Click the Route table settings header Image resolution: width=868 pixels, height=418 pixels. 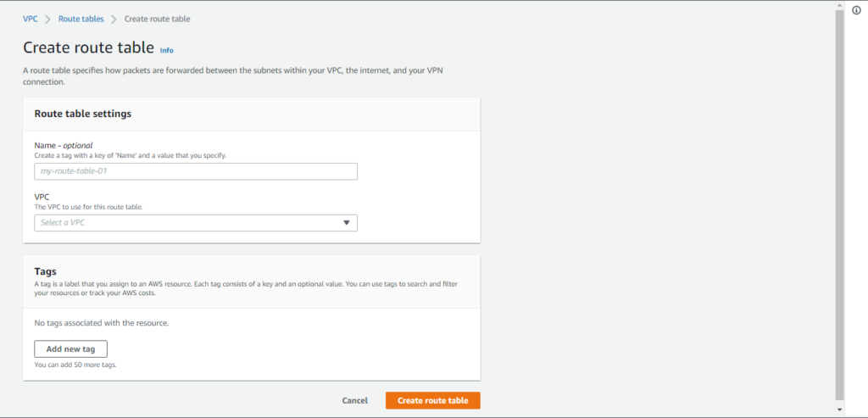point(83,114)
